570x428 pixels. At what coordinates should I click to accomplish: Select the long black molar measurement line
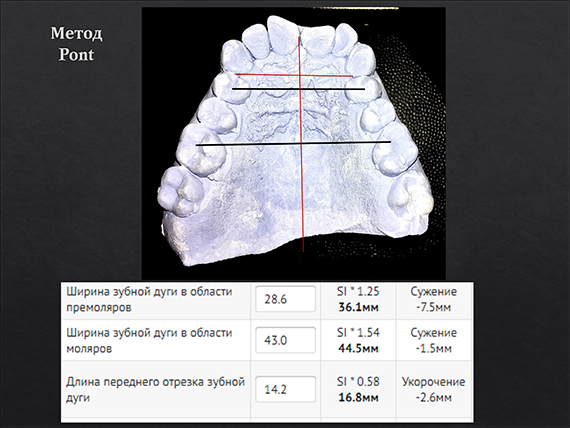293,143
